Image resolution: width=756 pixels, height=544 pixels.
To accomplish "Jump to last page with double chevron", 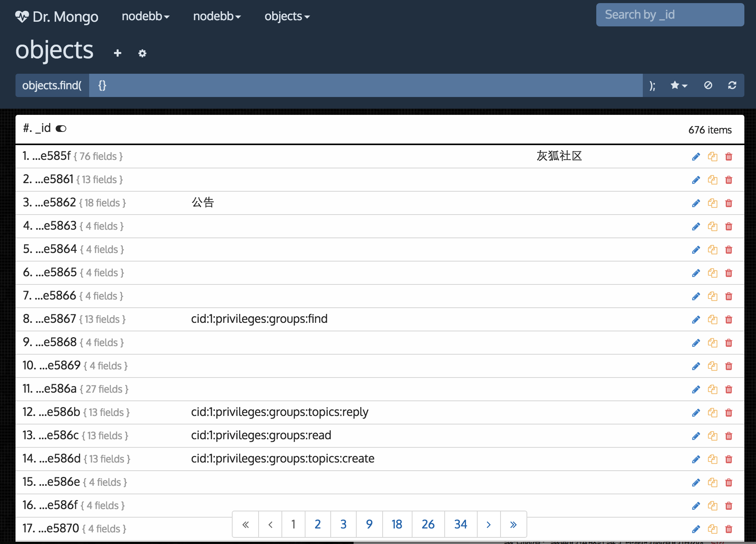I will click(513, 524).
